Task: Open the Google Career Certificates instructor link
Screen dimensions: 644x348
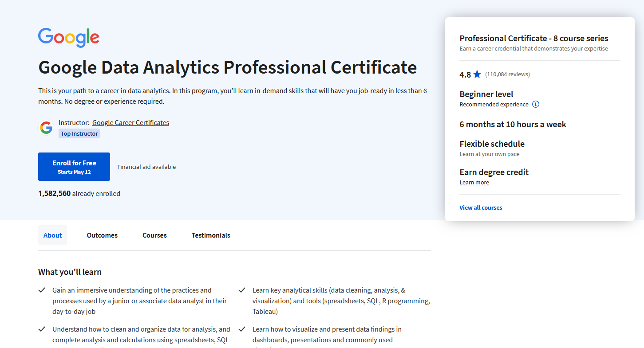Action: point(130,123)
